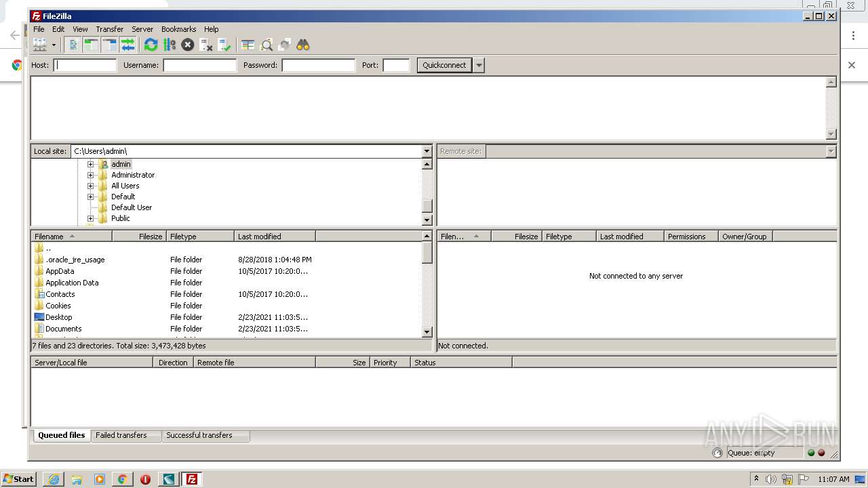868x488 pixels.
Task: Expand the Administrator folder tree node
Action: (x=90, y=175)
